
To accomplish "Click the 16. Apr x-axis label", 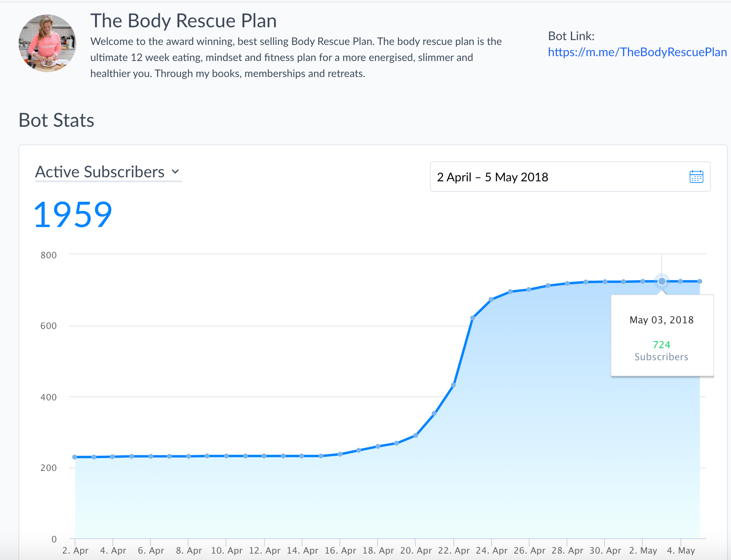I will click(x=340, y=550).
